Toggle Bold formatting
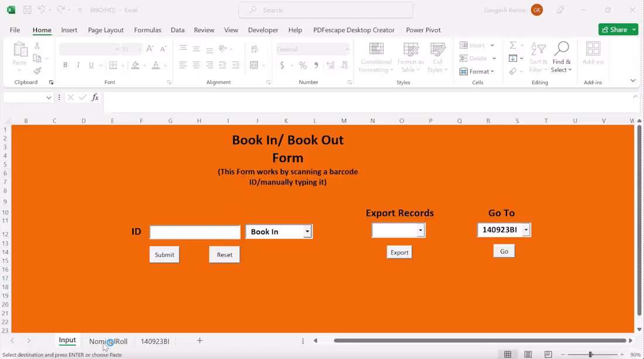This screenshot has height=359, width=644. click(65, 64)
